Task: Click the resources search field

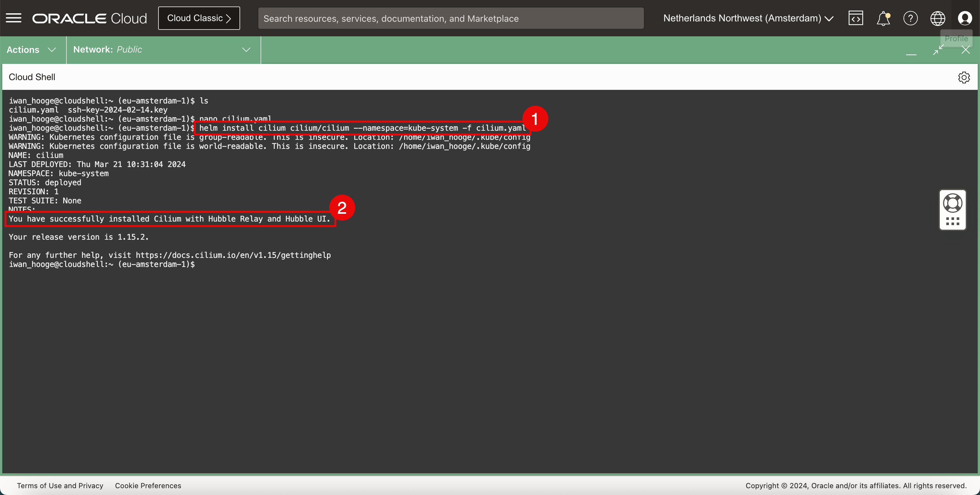Action: click(x=451, y=18)
